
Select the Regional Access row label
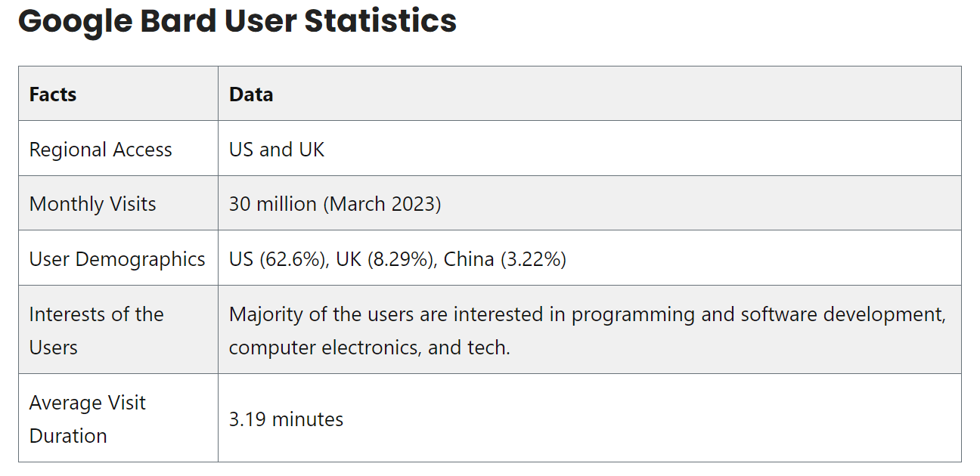101,150
